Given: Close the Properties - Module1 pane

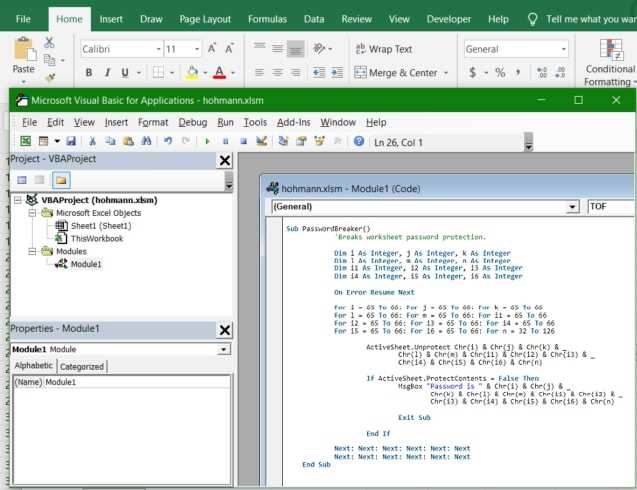Looking at the screenshot, I should [x=225, y=330].
